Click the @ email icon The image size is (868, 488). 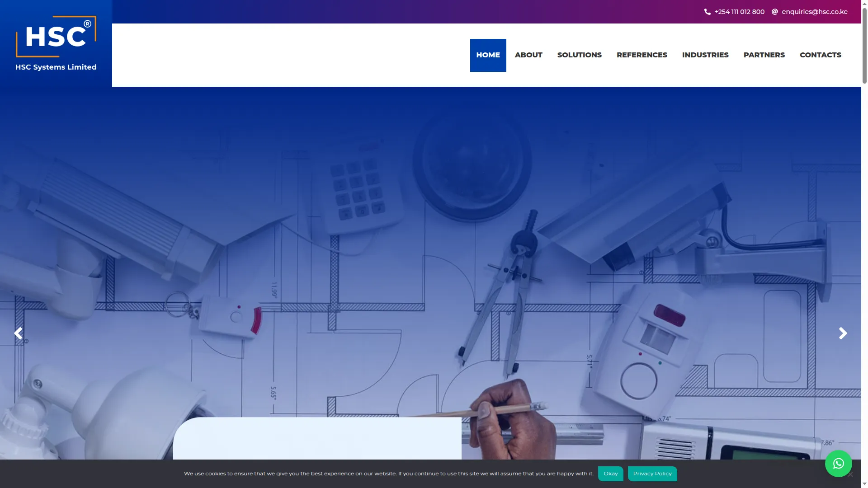[774, 12]
